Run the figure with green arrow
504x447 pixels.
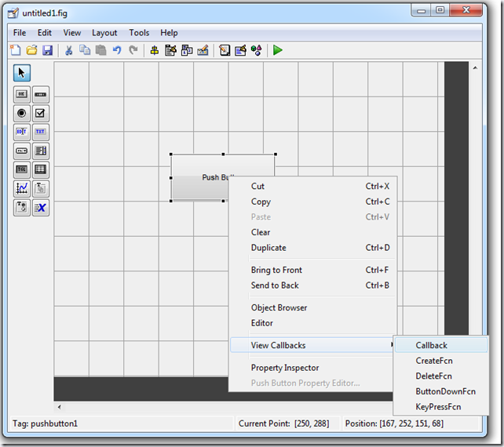(278, 50)
